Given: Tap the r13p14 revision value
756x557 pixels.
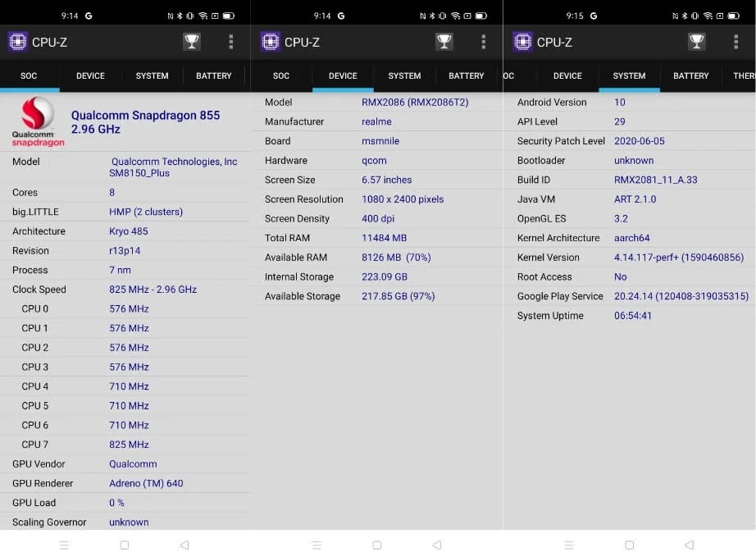Looking at the screenshot, I should pyautogui.click(x=125, y=251).
